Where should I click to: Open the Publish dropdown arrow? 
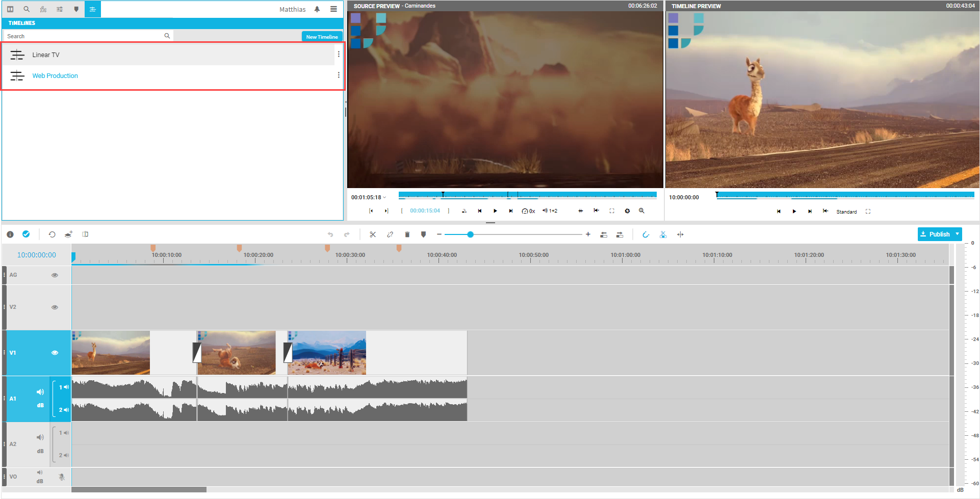tap(958, 234)
